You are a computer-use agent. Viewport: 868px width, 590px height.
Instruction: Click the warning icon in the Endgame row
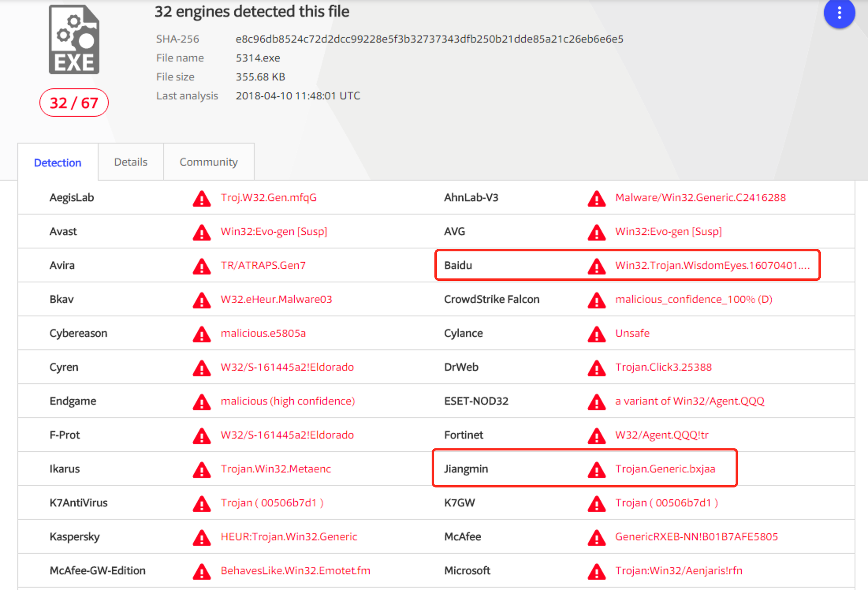tap(201, 402)
